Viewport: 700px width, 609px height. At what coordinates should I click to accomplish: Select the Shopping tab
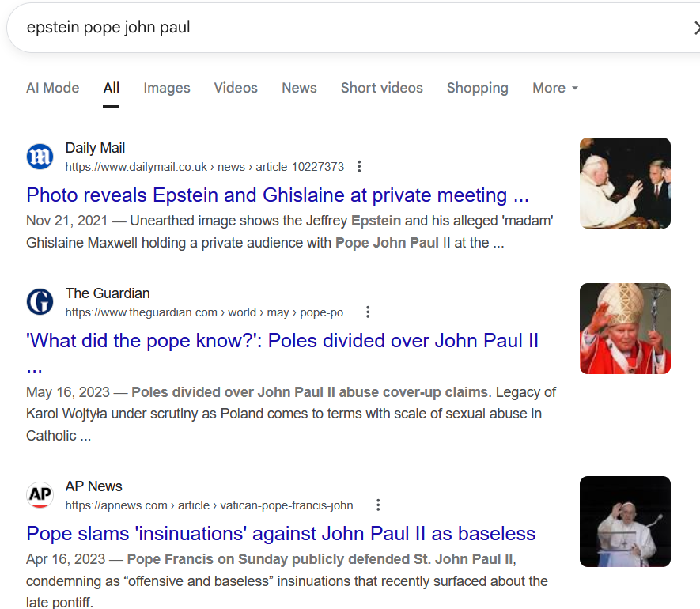477,88
